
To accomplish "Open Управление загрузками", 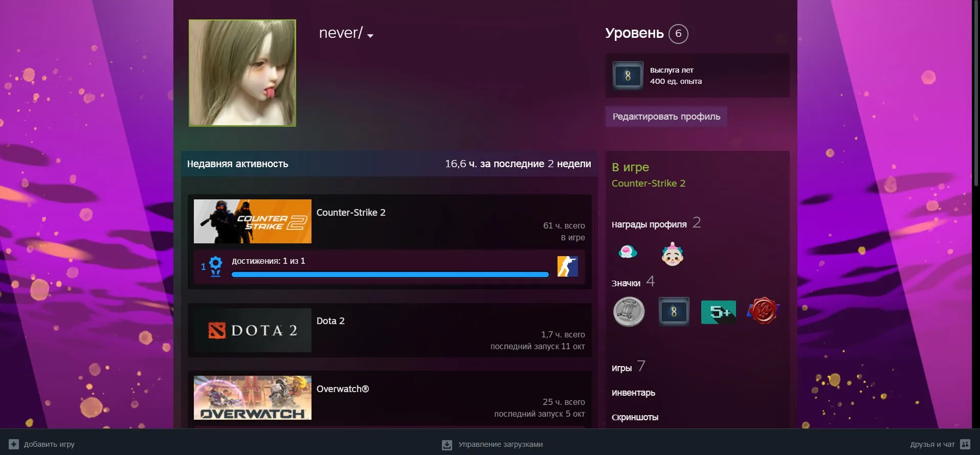I will click(501, 444).
